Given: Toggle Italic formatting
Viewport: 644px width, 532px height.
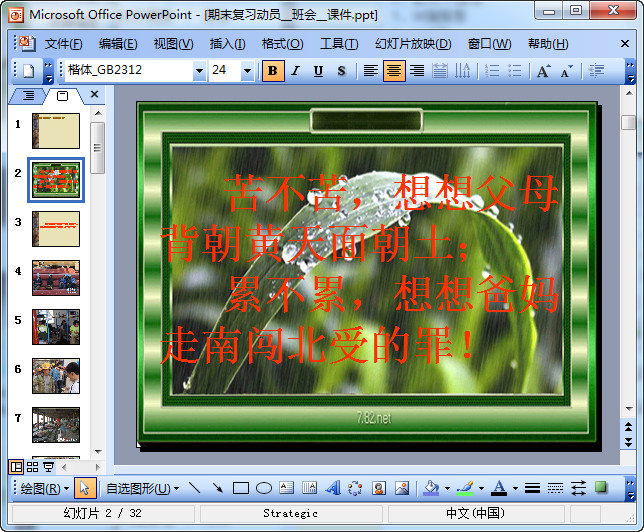Looking at the screenshot, I should pyautogui.click(x=295, y=71).
